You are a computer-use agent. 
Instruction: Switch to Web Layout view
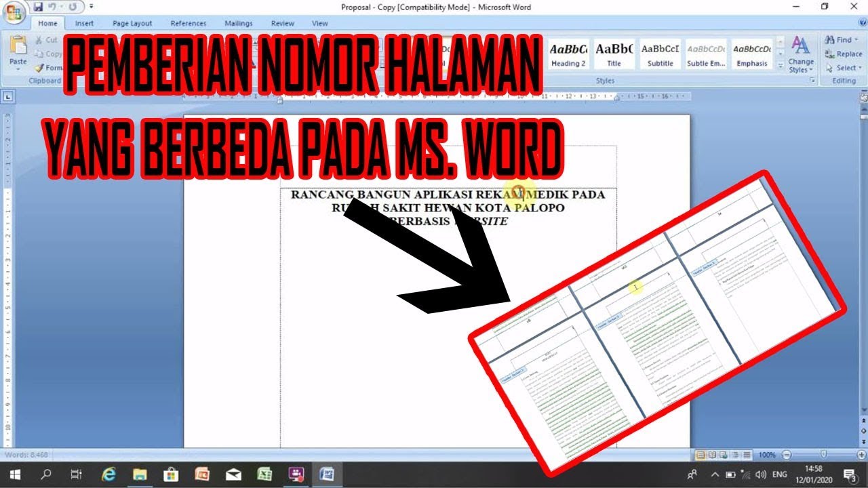pyautogui.click(x=723, y=455)
